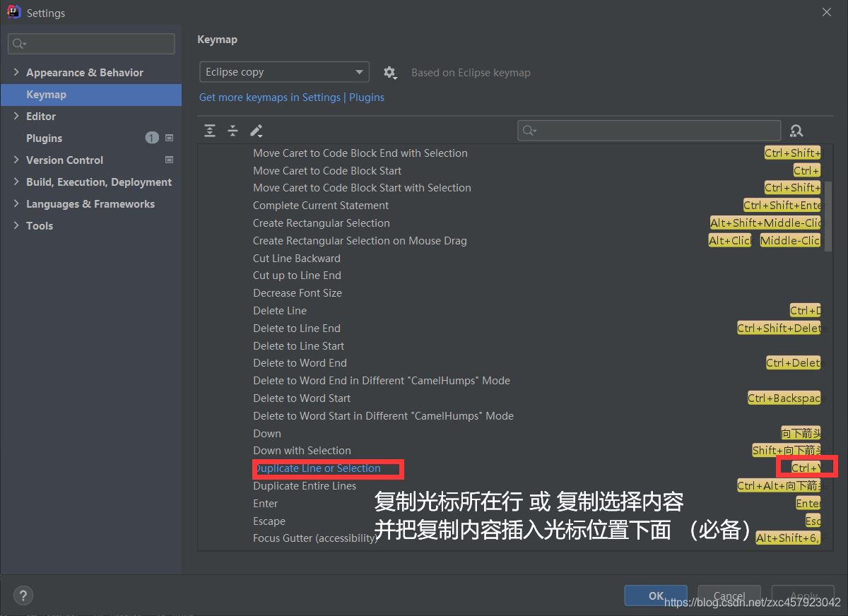
Task: Open Tools settings page
Action: tap(40, 226)
